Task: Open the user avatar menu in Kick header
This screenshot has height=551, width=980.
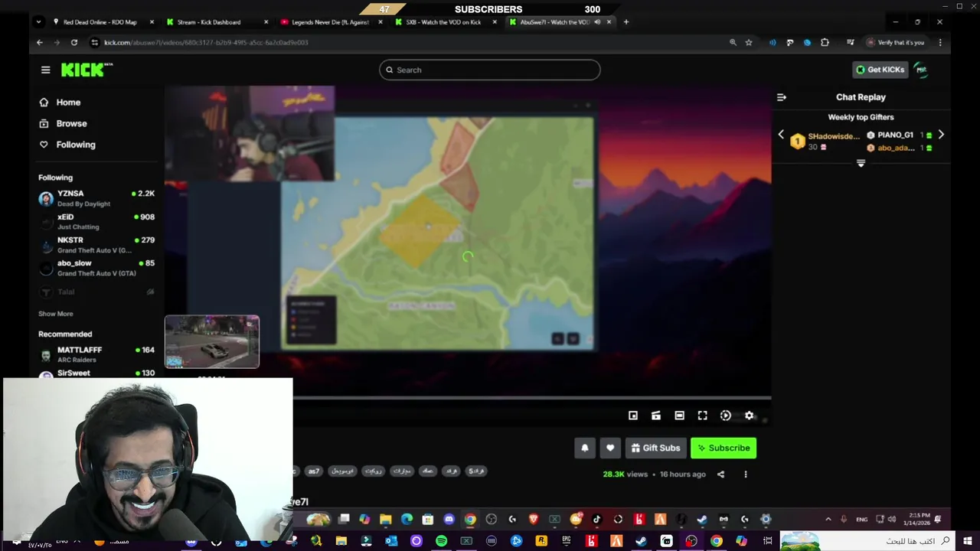Action: [x=921, y=70]
